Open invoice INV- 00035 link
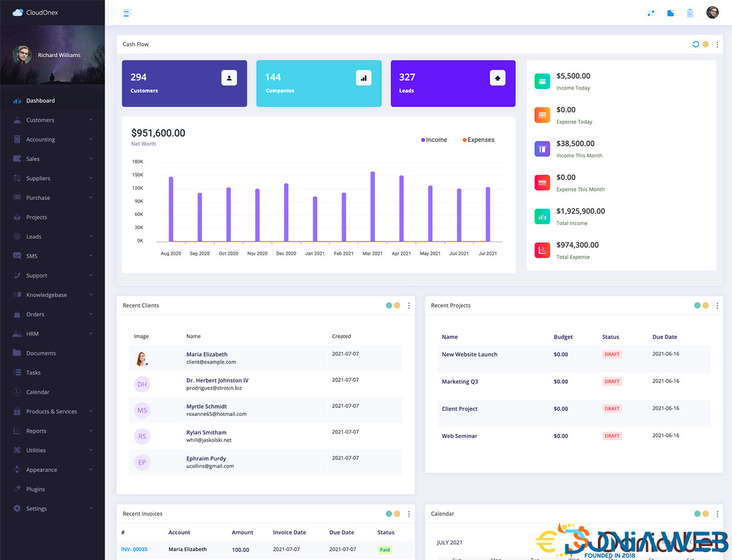This screenshot has width=732, height=560. pyautogui.click(x=134, y=549)
